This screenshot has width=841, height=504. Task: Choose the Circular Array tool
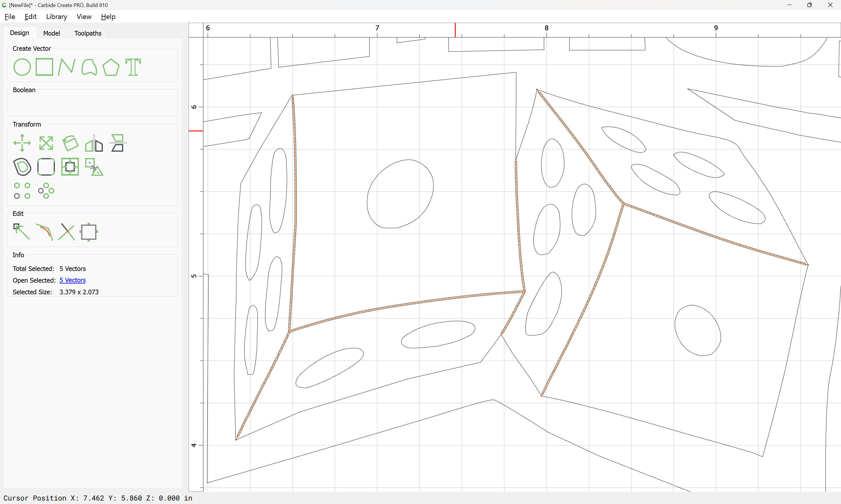[x=46, y=190]
